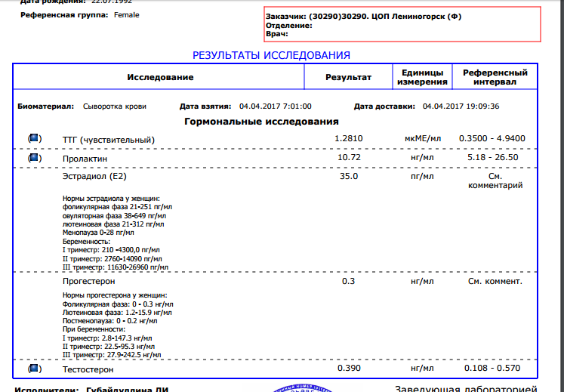Click the Референсный интервал column header
Image resolution: width=564 pixels, height=392 pixels.
coord(495,77)
